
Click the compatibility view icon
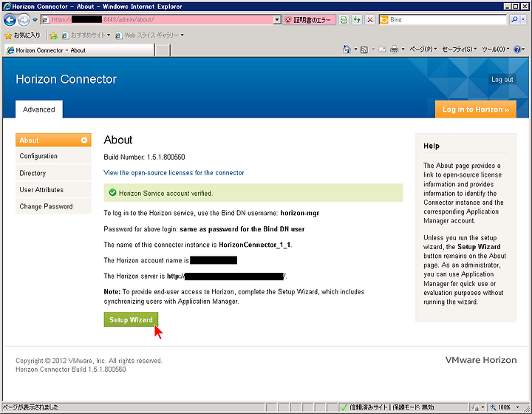(344, 20)
